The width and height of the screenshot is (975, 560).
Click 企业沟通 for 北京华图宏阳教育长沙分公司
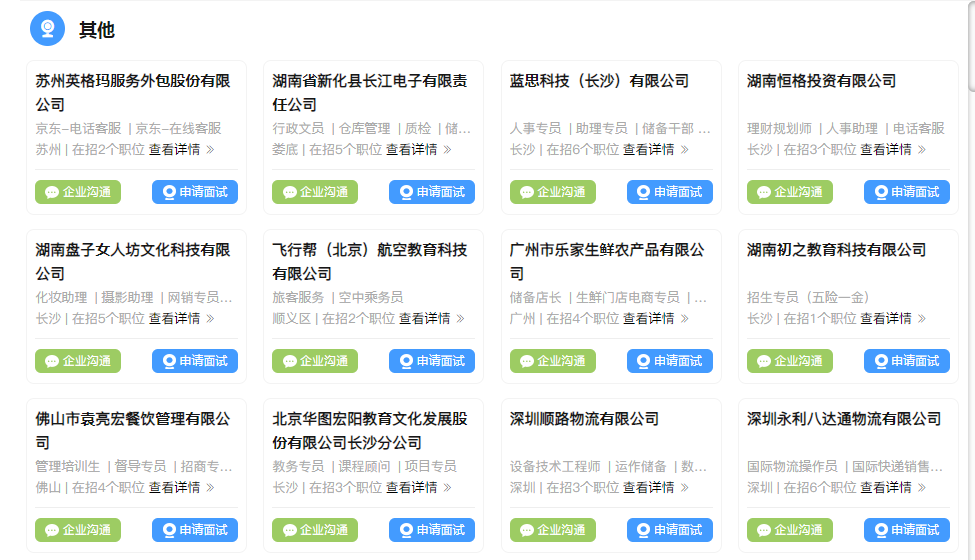tap(315, 530)
